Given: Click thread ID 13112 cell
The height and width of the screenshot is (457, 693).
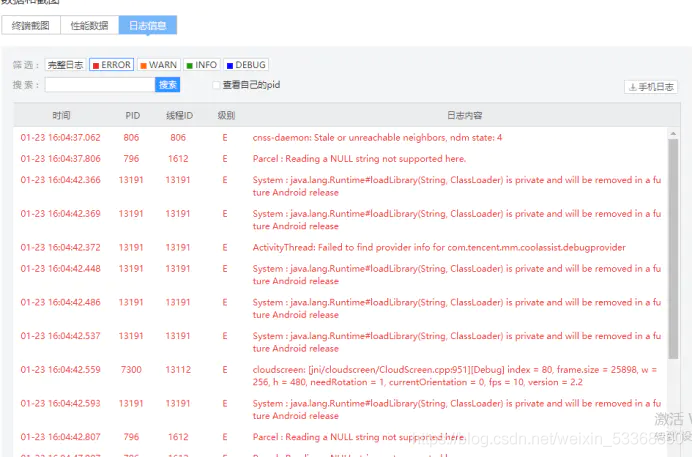Looking at the screenshot, I should click(x=178, y=369).
